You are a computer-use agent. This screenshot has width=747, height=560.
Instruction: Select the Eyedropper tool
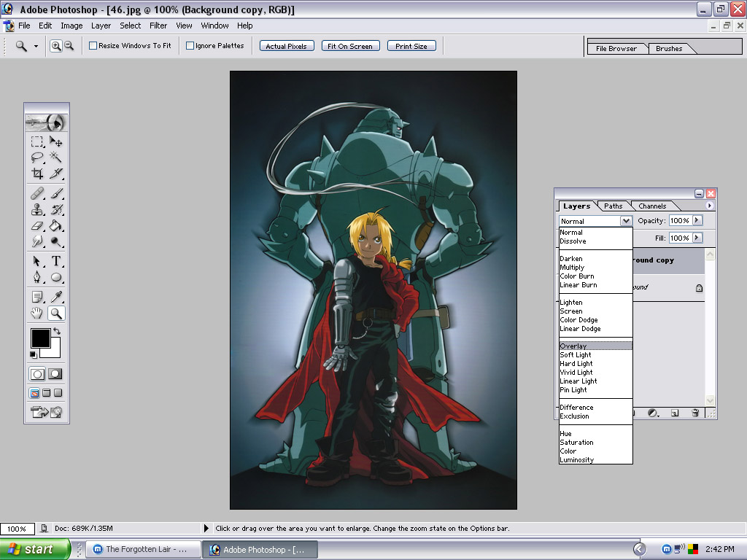(x=55, y=297)
